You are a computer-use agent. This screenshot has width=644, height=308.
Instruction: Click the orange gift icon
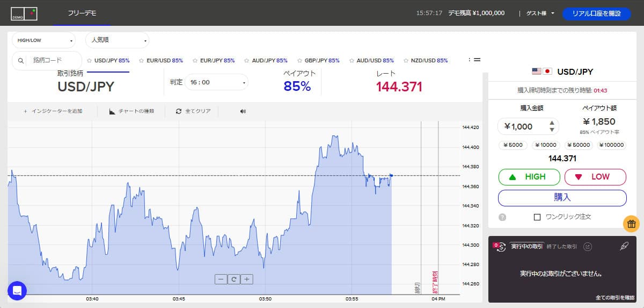click(x=631, y=224)
